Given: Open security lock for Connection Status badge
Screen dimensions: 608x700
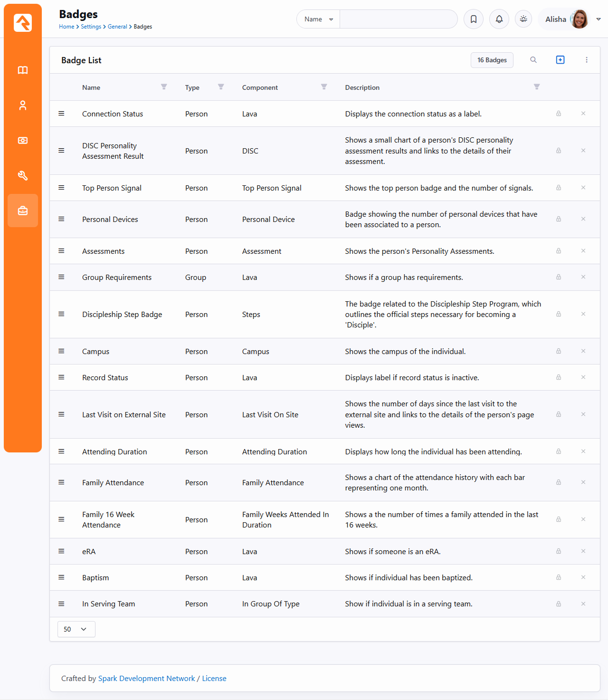Looking at the screenshot, I should pos(559,114).
